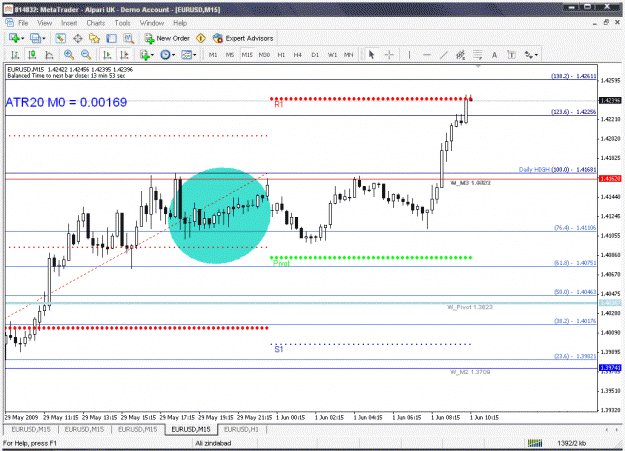Open the Insert menu
625x451 pixels.
click(x=69, y=23)
